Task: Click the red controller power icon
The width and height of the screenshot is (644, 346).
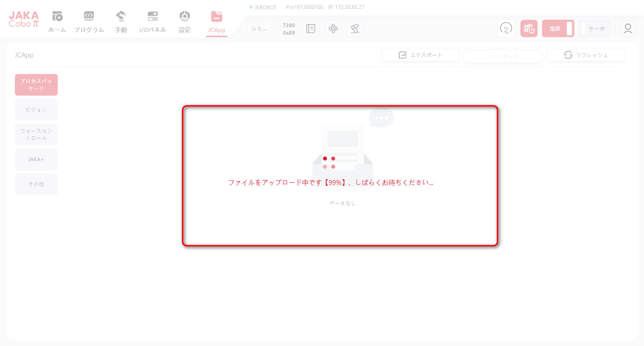Action: coord(529,29)
